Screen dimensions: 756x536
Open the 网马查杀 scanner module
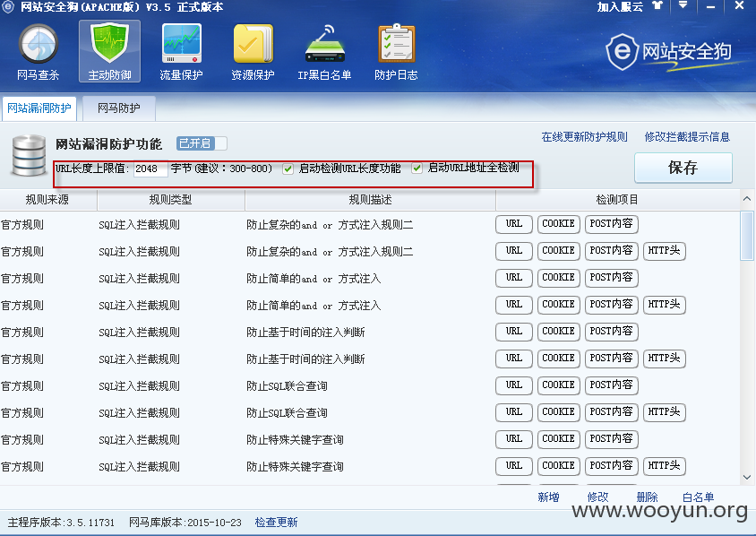click(39, 52)
